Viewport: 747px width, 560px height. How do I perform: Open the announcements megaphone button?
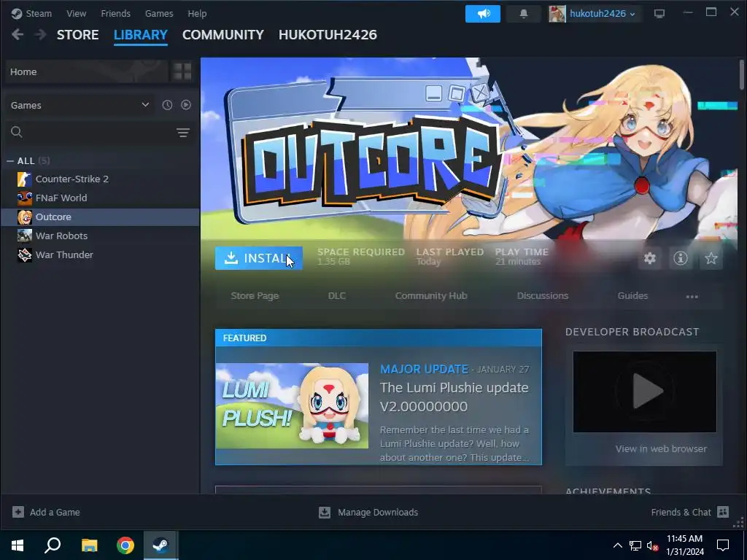[x=483, y=13]
